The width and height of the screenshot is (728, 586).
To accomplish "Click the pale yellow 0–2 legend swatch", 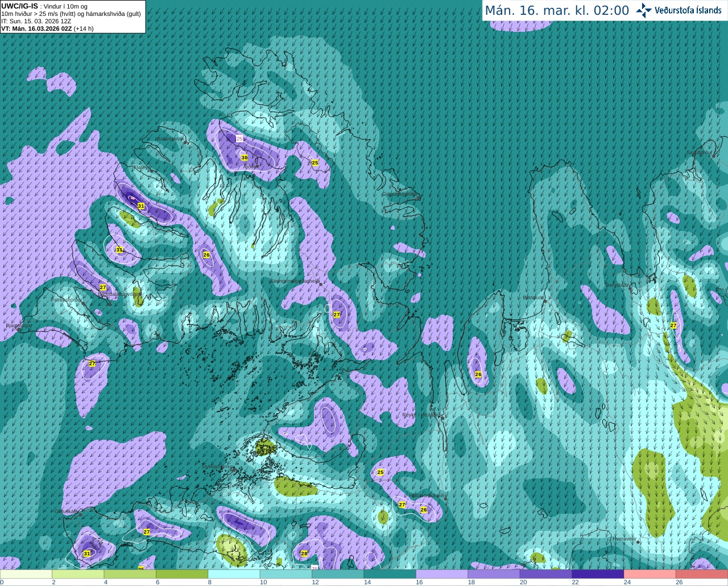I will (x=26, y=574).
